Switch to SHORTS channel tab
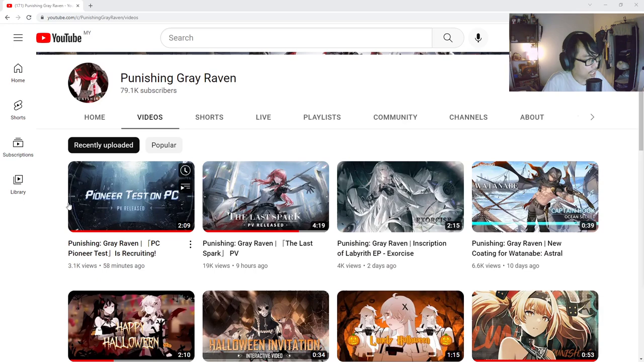The image size is (644, 362). [x=209, y=117]
